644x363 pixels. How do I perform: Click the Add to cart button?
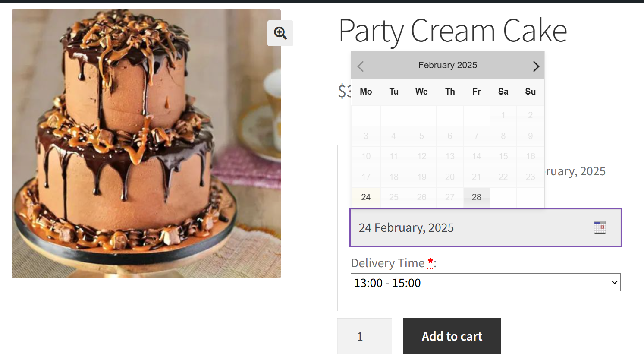[x=452, y=336]
